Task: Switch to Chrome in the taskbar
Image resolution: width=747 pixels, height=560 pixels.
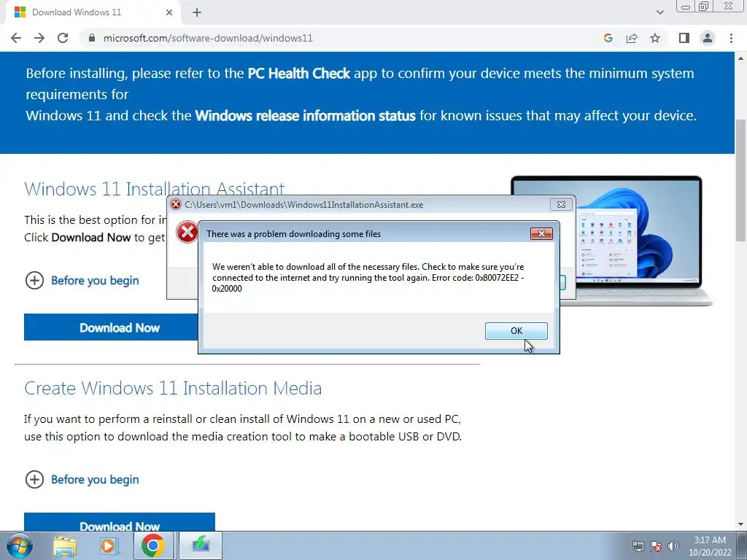Action: [x=152, y=545]
